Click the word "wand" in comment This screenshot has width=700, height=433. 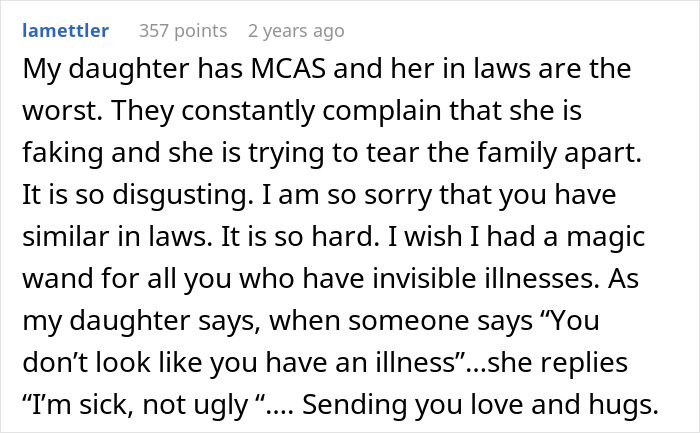click(x=58, y=279)
